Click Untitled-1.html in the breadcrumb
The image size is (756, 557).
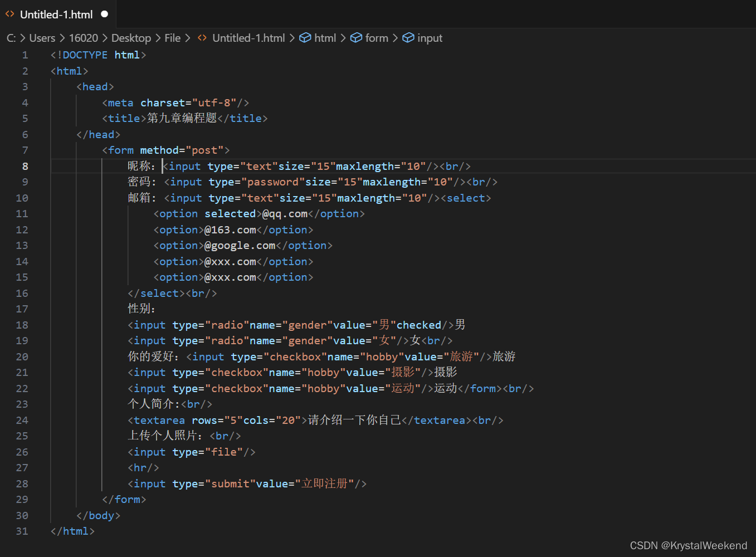[x=248, y=38]
